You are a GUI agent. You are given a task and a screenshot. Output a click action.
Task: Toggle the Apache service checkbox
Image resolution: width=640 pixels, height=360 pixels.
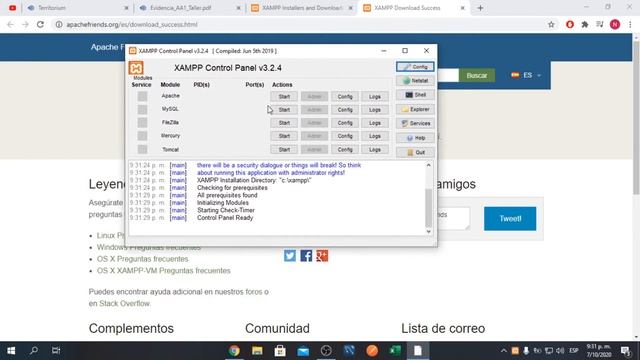[142, 96]
